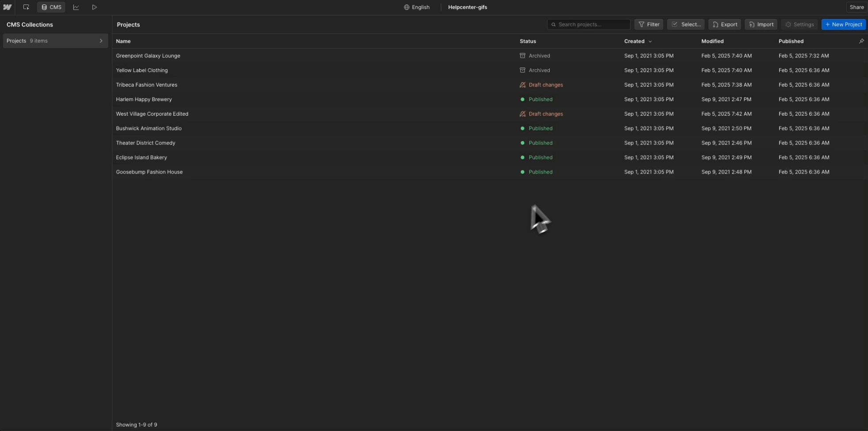Open the Harlem Happy Brewery item
The height and width of the screenshot is (431, 868).
tap(144, 99)
